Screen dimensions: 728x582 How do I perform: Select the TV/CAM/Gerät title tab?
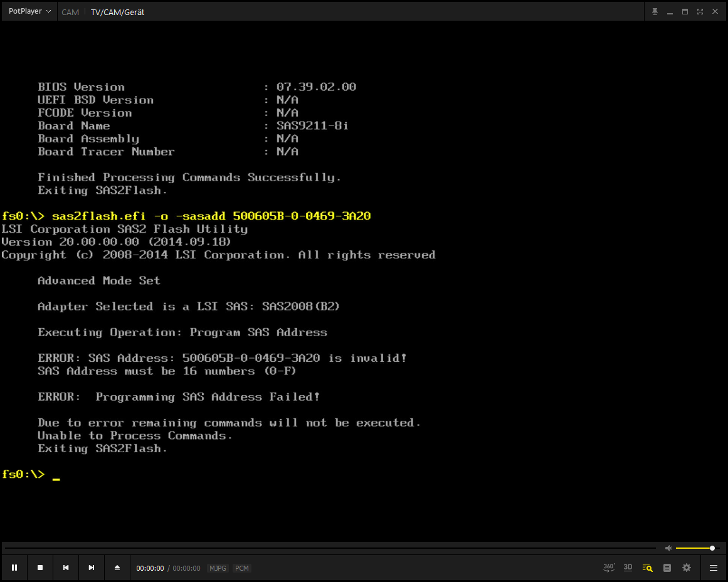[x=118, y=12]
